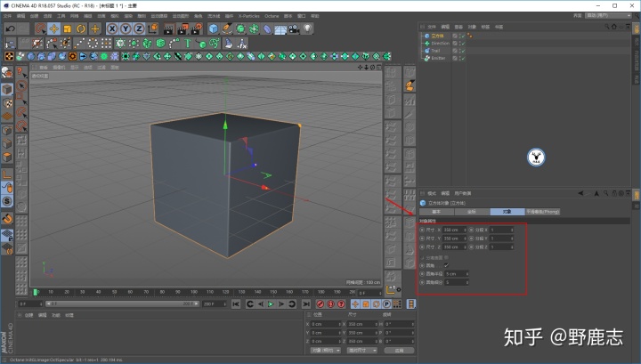This screenshot has width=641, height=364.
Task: Toggle Z axis lock
Action: coord(139,28)
